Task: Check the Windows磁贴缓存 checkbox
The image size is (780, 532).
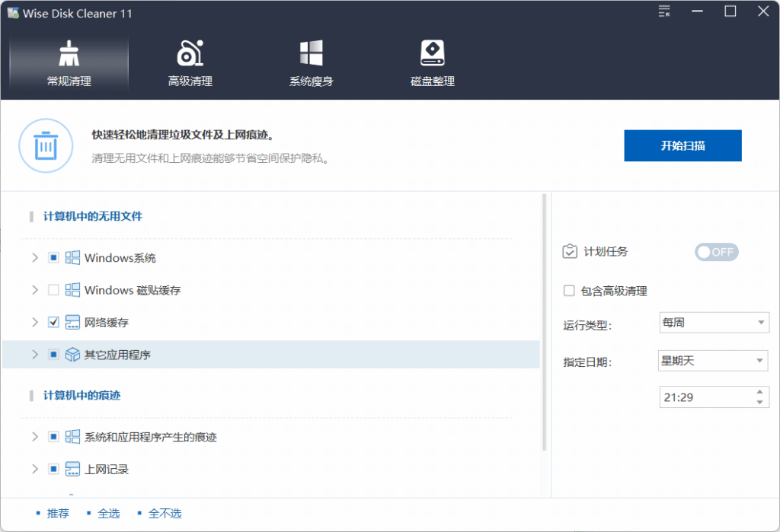Action: [53, 289]
